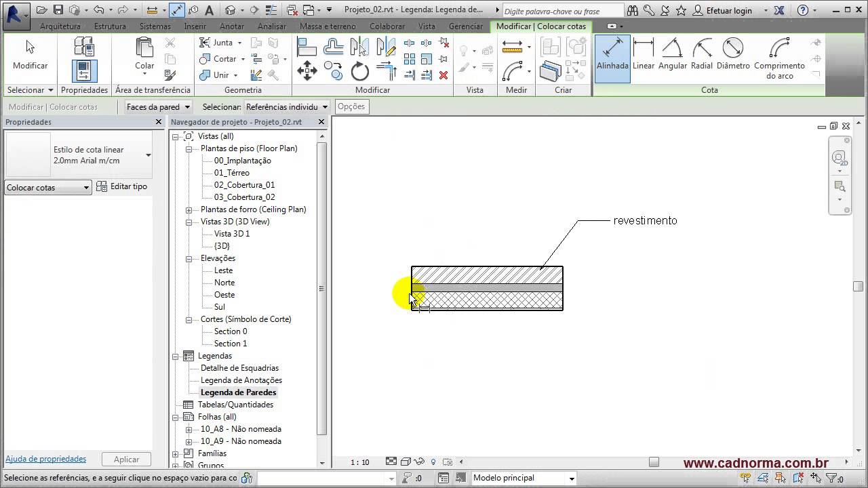This screenshot has width=868, height=488.
Task: Click the Ajuda de propriedades link
Action: pyautogui.click(x=46, y=459)
